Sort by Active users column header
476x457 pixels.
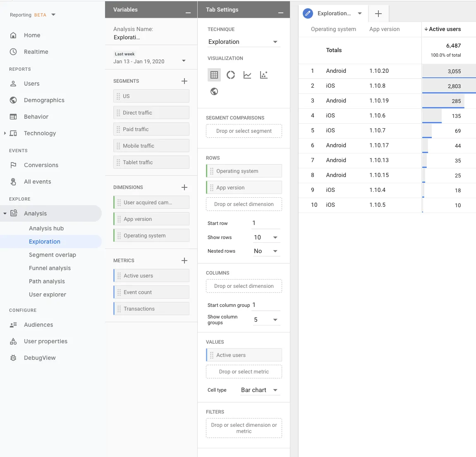(x=445, y=29)
